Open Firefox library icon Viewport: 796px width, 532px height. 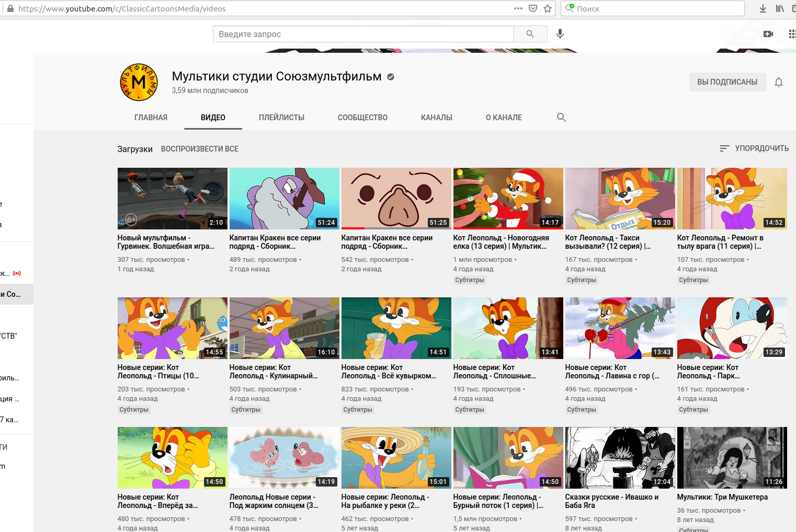tap(780, 8)
